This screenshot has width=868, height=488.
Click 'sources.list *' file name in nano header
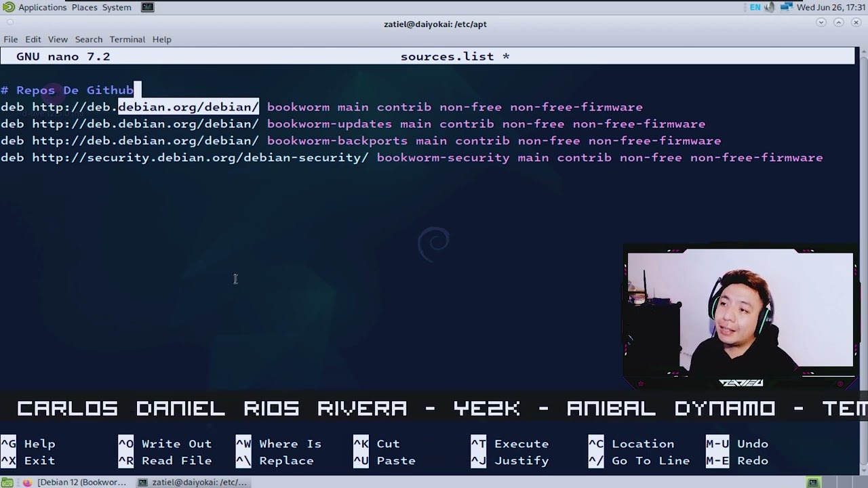point(455,57)
